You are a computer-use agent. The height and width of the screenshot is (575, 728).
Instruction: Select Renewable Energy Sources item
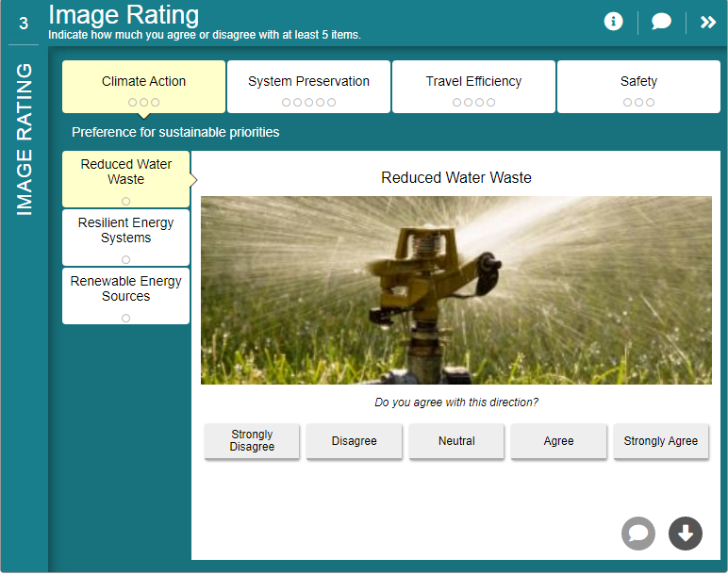point(125,295)
